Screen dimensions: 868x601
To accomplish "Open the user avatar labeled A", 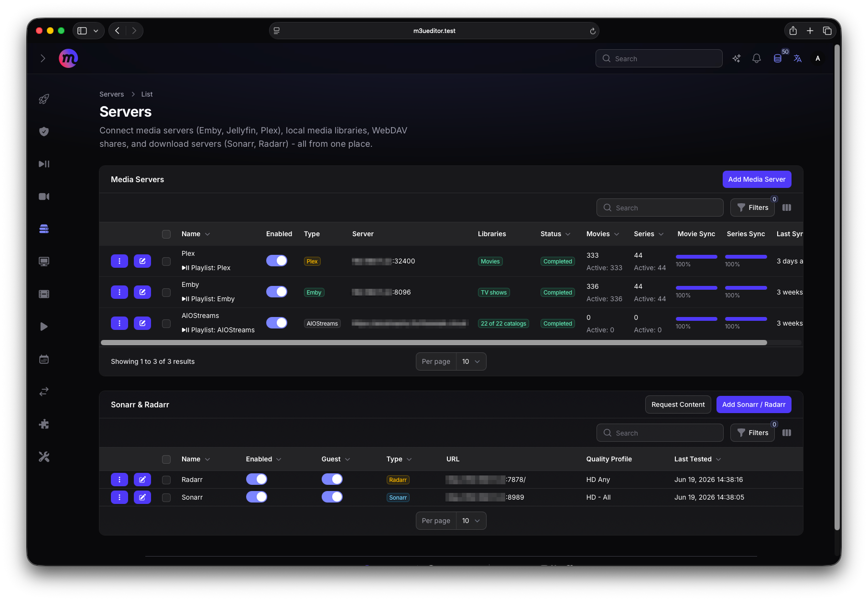I will [x=818, y=58].
